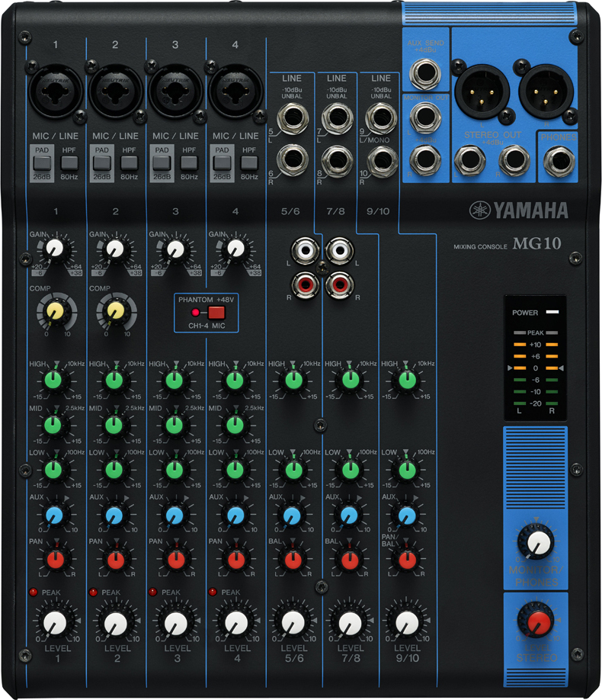Click the blue AUX knob on channel 5/6
The width and height of the screenshot is (602, 700).
tap(293, 515)
